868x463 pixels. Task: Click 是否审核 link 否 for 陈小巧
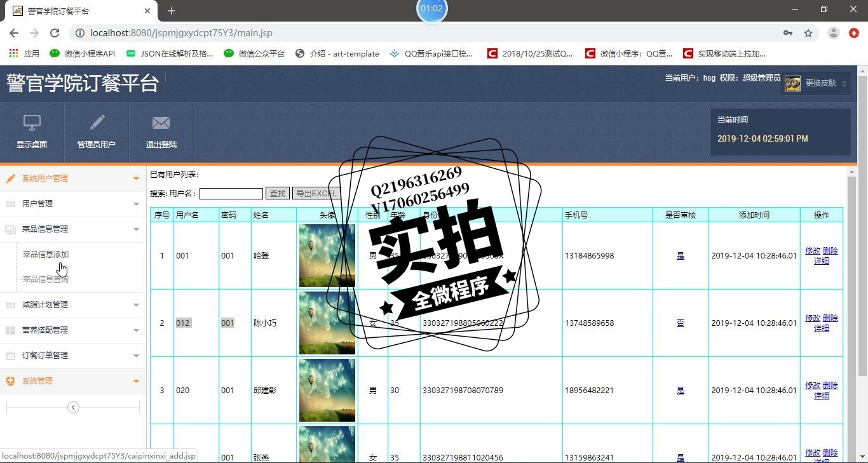point(681,323)
